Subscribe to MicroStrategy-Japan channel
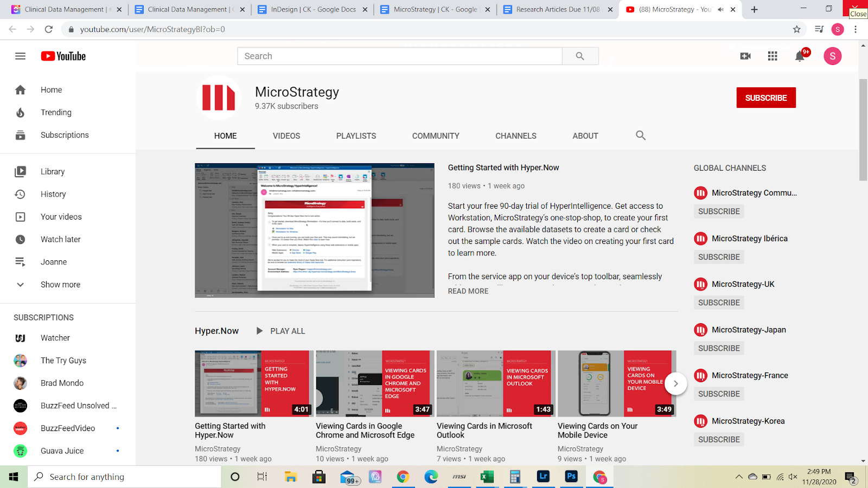The height and width of the screenshot is (488, 868). click(x=719, y=348)
